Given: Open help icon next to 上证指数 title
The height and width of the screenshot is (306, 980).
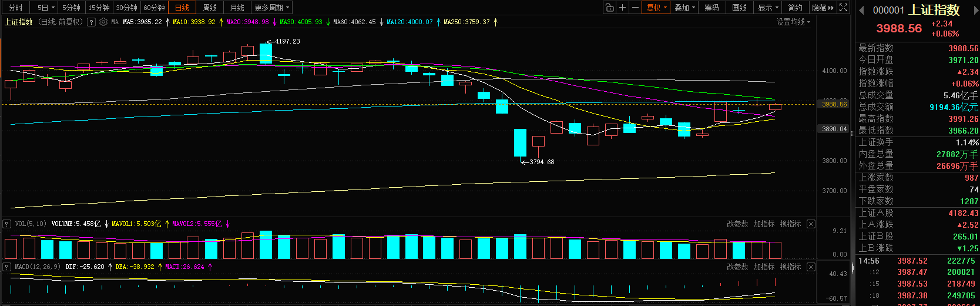Looking at the screenshot, I should pyautogui.click(x=91, y=22).
